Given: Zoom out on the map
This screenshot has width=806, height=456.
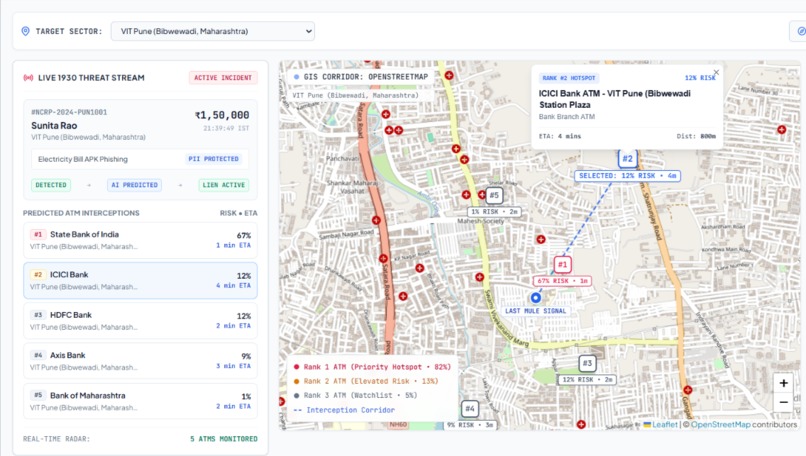Looking at the screenshot, I should [x=783, y=402].
